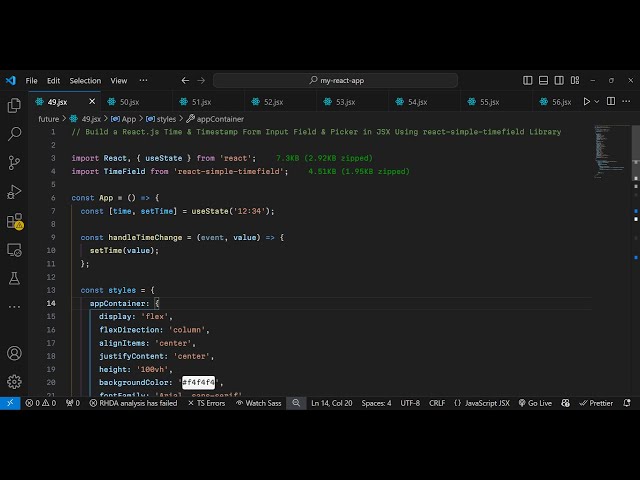Image resolution: width=640 pixels, height=480 pixels.
Task: Open the Selection menu
Action: (85, 80)
